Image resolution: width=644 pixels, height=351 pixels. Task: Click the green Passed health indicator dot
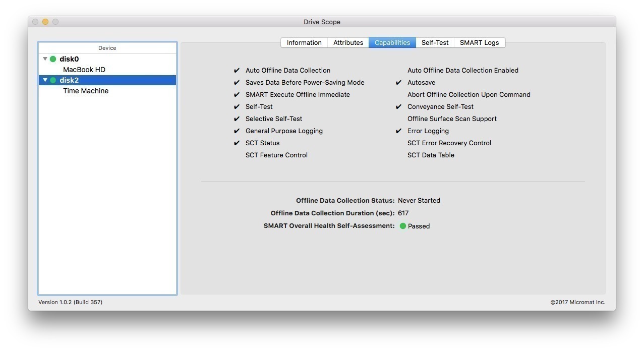pos(403,226)
